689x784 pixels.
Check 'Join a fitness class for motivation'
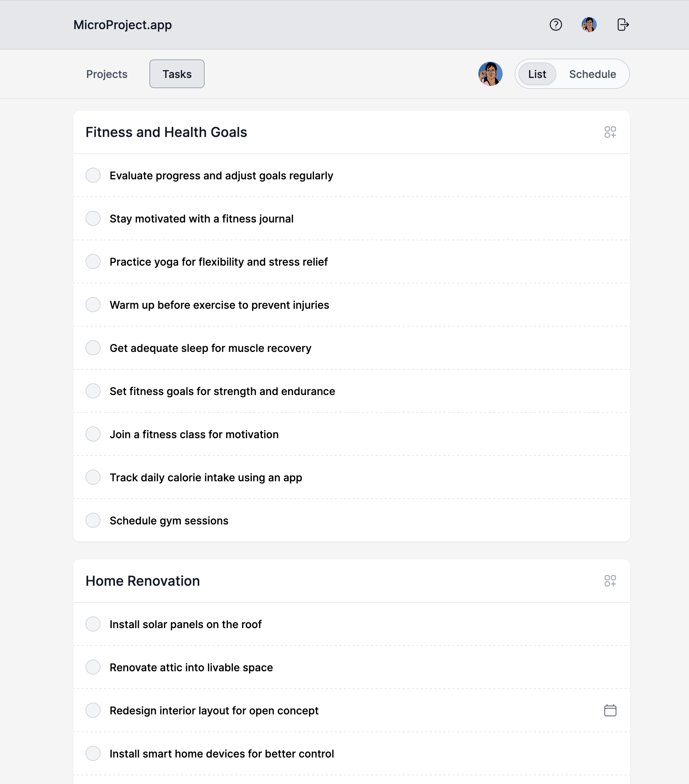(93, 434)
